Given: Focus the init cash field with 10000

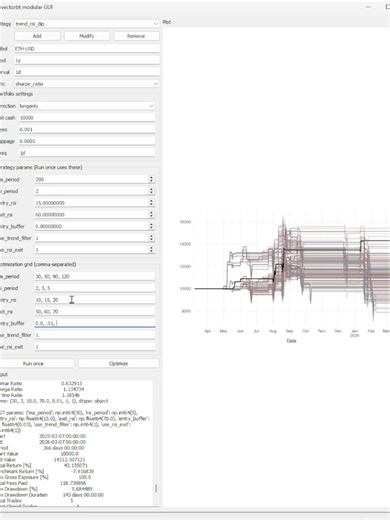Looking at the screenshot, I should click(x=87, y=118).
